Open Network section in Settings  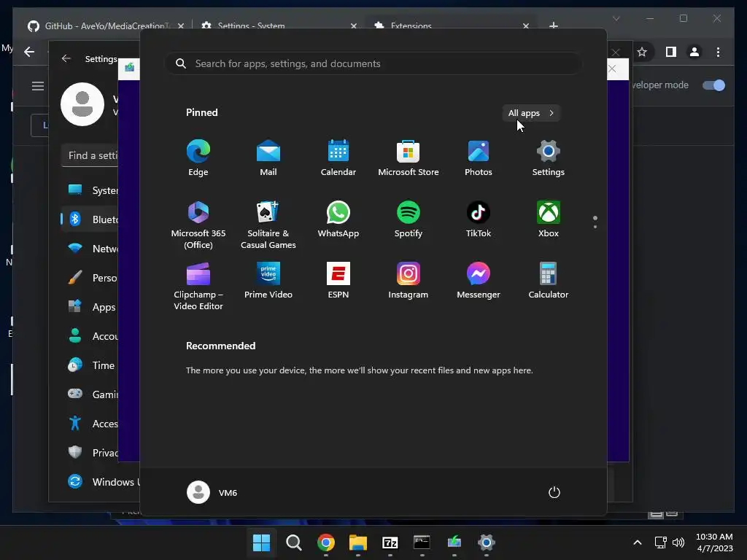pos(90,249)
